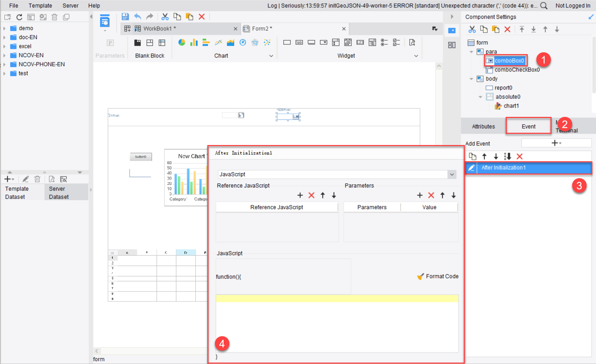Remove a parameter with red X icon
Image resolution: width=596 pixels, height=364 pixels.
(x=431, y=195)
